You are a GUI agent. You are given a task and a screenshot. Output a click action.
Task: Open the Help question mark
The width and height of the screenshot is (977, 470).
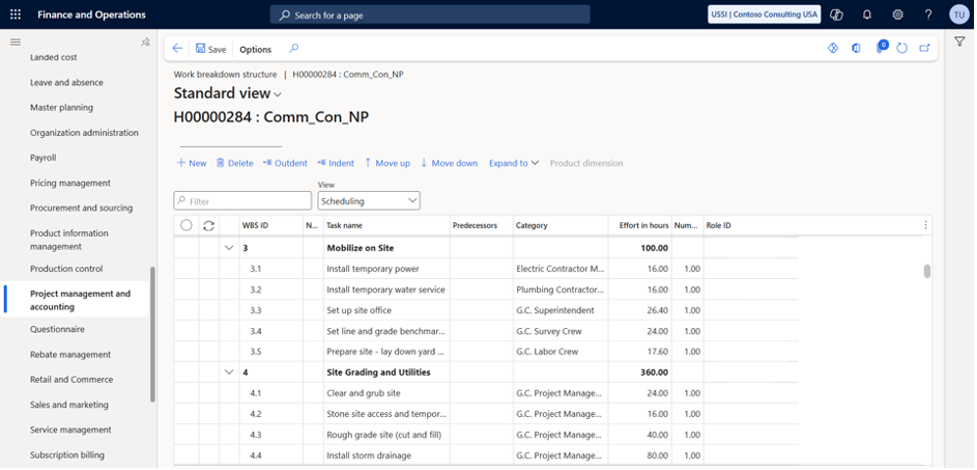tap(928, 14)
